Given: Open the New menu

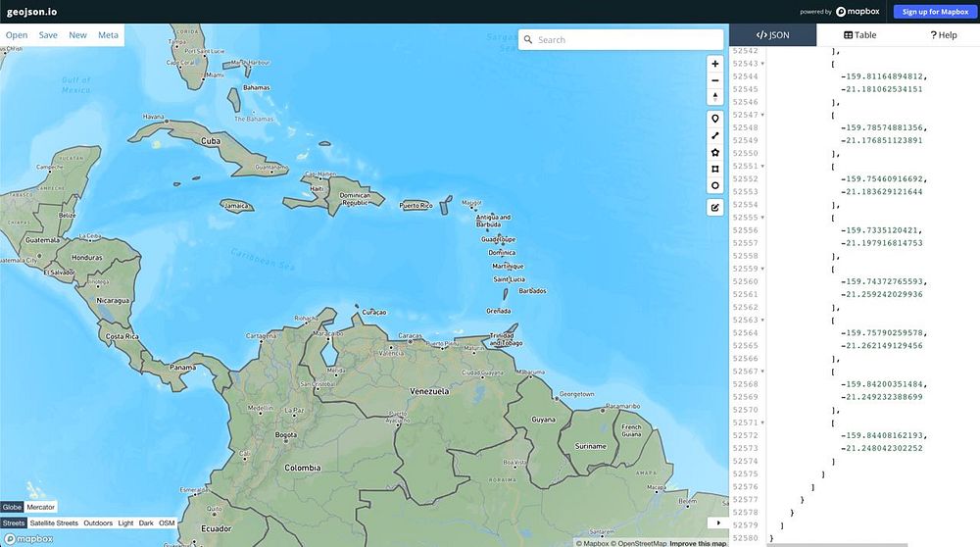Looking at the screenshot, I should point(78,35).
